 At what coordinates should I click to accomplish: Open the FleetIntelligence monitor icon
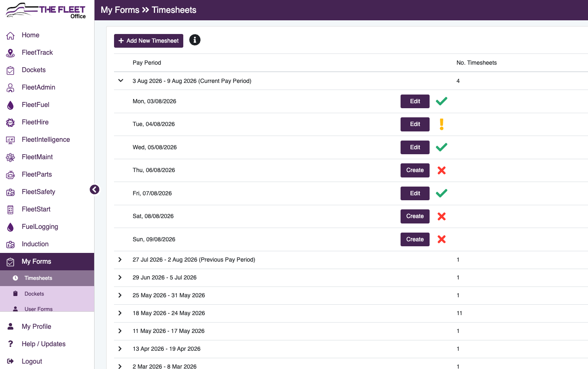[x=10, y=140]
